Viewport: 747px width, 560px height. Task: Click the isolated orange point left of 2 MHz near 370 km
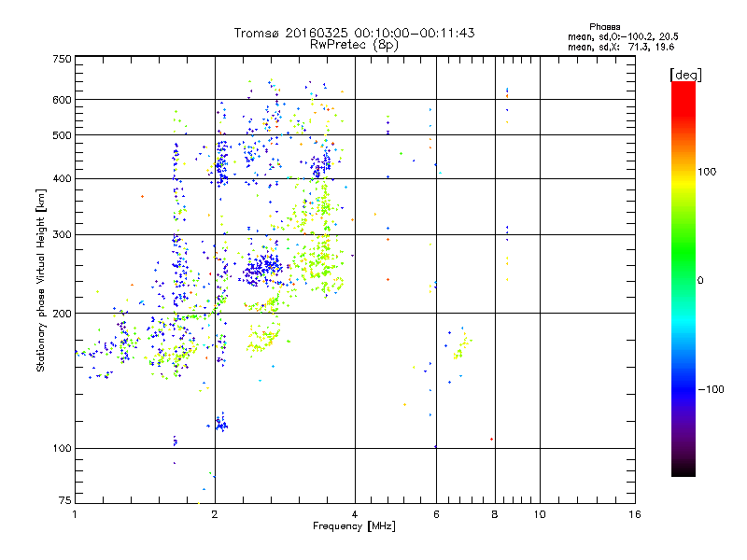(x=142, y=196)
